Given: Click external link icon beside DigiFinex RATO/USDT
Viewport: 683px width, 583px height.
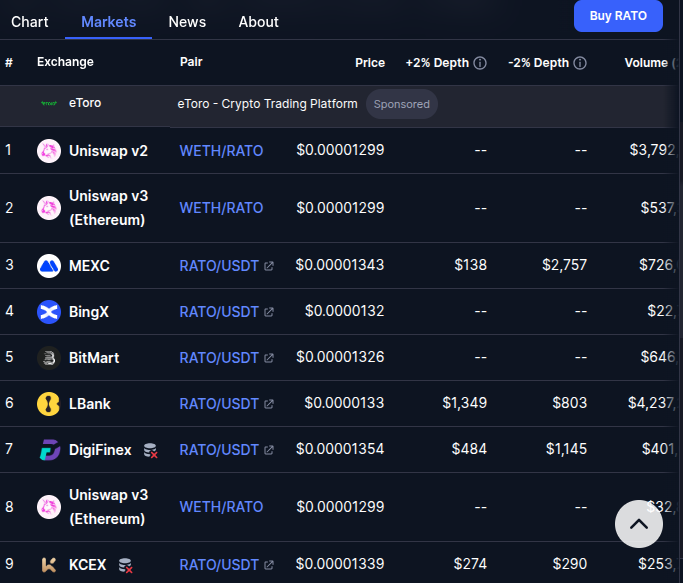Looking at the screenshot, I should (x=269, y=450).
